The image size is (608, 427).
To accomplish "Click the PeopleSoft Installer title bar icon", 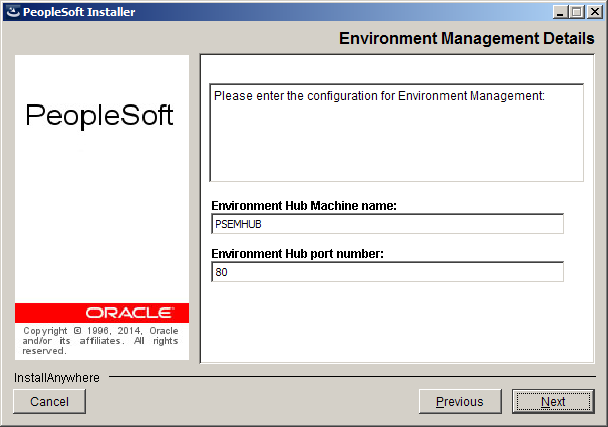I will [x=13, y=12].
